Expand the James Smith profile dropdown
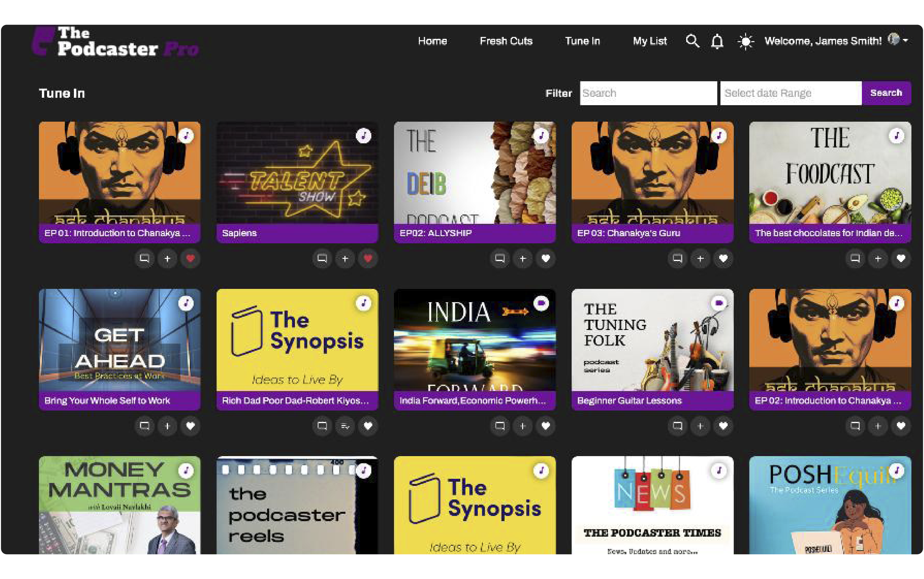 [x=905, y=40]
